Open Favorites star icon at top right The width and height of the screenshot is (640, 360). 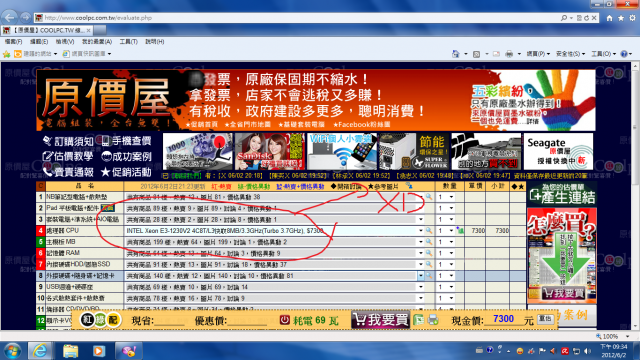click(x=621, y=18)
